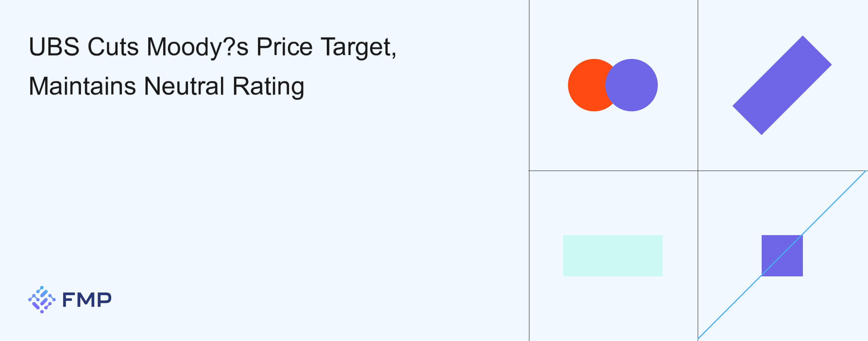
Task: Click the FMP wordmark text
Action: click(87, 299)
